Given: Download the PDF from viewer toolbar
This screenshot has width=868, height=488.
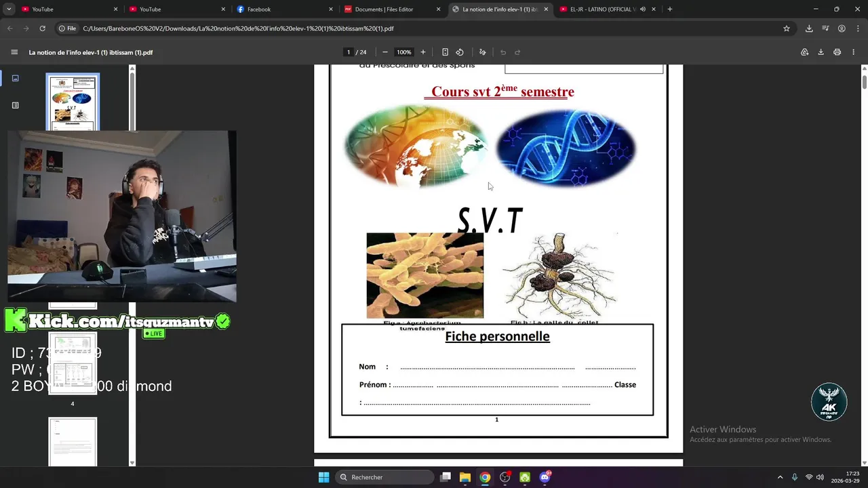Looking at the screenshot, I should click(x=821, y=52).
